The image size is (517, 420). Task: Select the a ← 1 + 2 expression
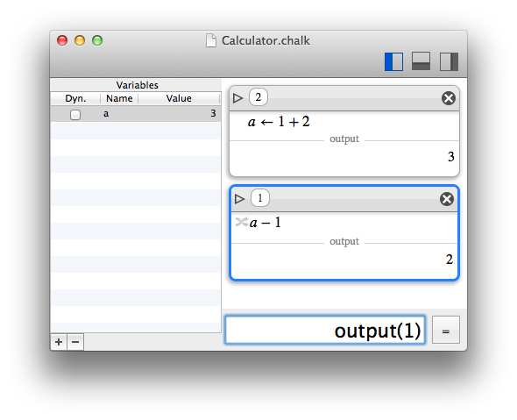click(279, 122)
